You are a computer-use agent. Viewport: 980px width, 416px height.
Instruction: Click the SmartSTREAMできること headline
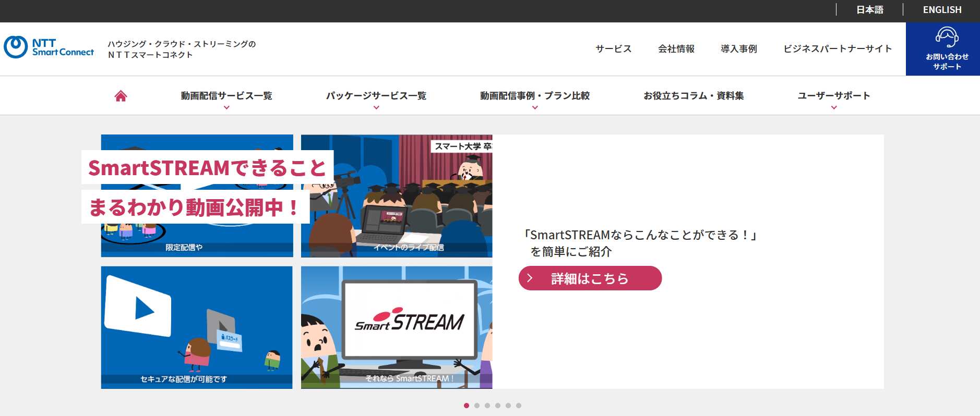pos(207,167)
